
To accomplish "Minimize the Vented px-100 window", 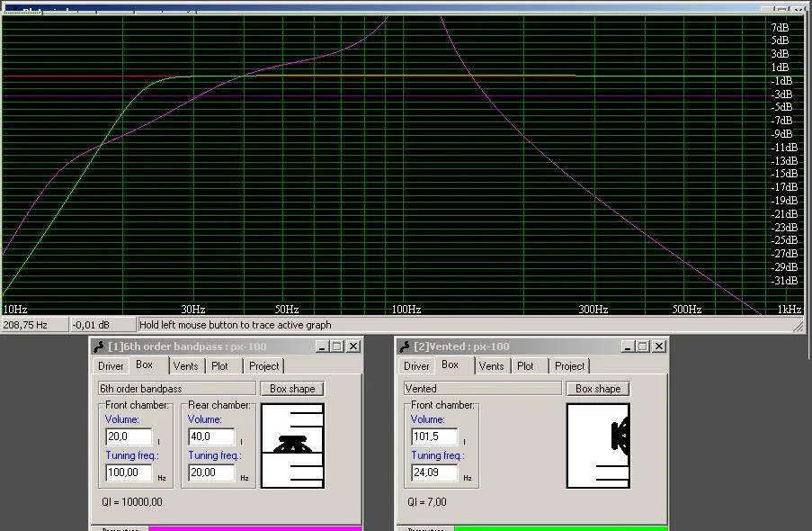I will pos(626,346).
